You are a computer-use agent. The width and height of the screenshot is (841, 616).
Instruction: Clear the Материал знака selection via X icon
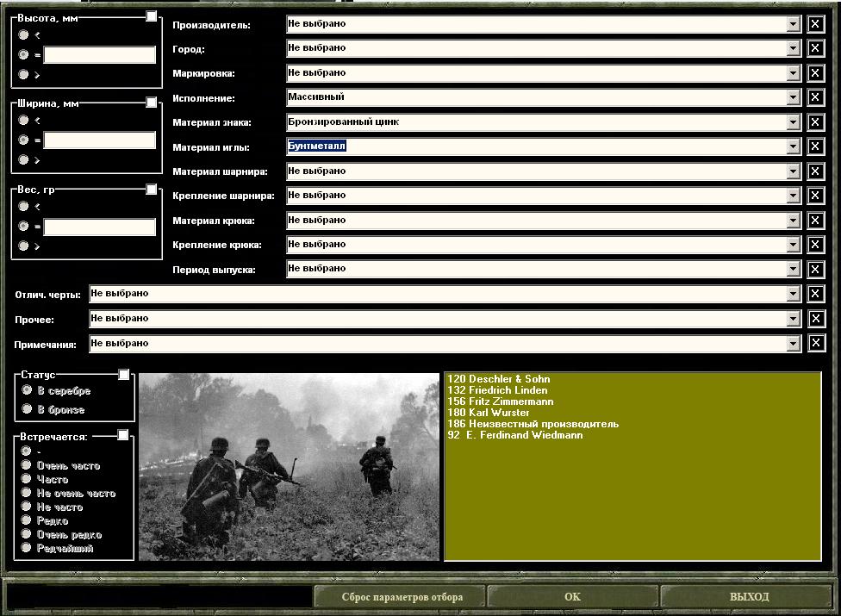tap(815, 122)
